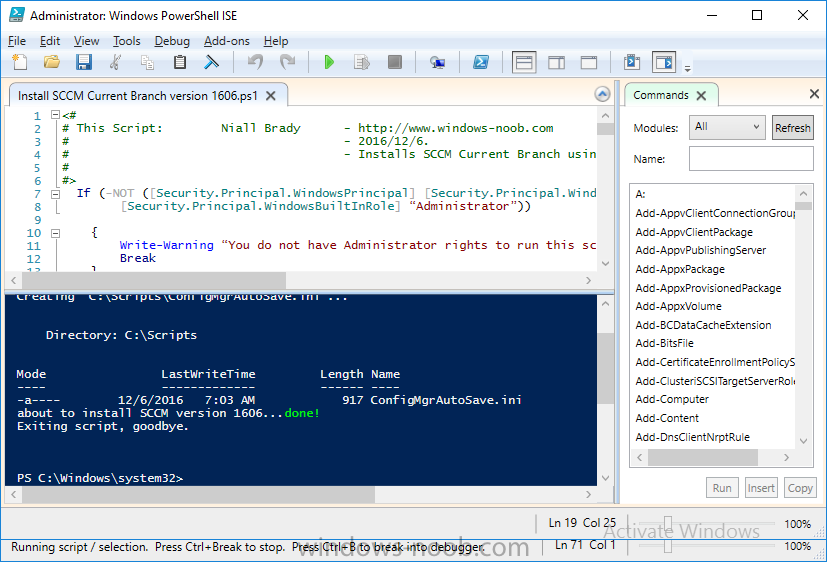Image resolution: width=827 pixels, height=562 pixels.
Task: Click the Name input field
Action: pyautogui.click(x=751, y=158)
